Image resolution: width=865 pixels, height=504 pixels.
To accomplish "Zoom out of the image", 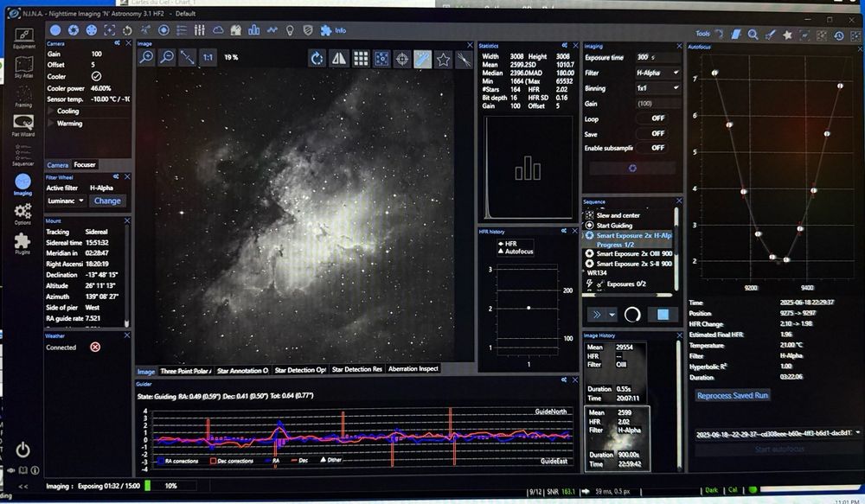I will pos(167,57).
